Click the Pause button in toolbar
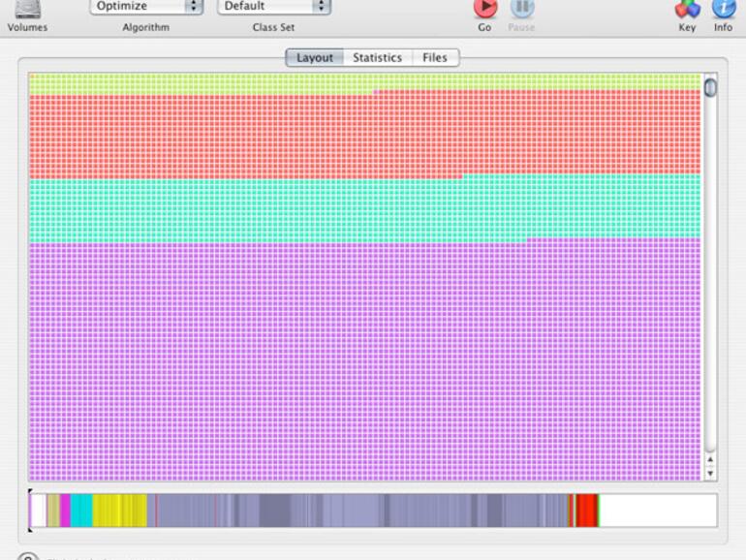The width and height of the screenshot is (746, 560). coord(521,10)
